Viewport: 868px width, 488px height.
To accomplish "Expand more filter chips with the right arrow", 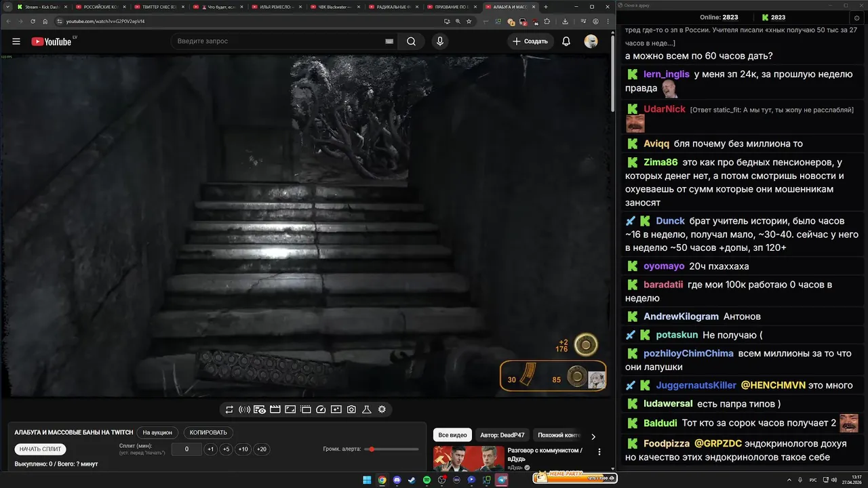I will pos(593,436).
